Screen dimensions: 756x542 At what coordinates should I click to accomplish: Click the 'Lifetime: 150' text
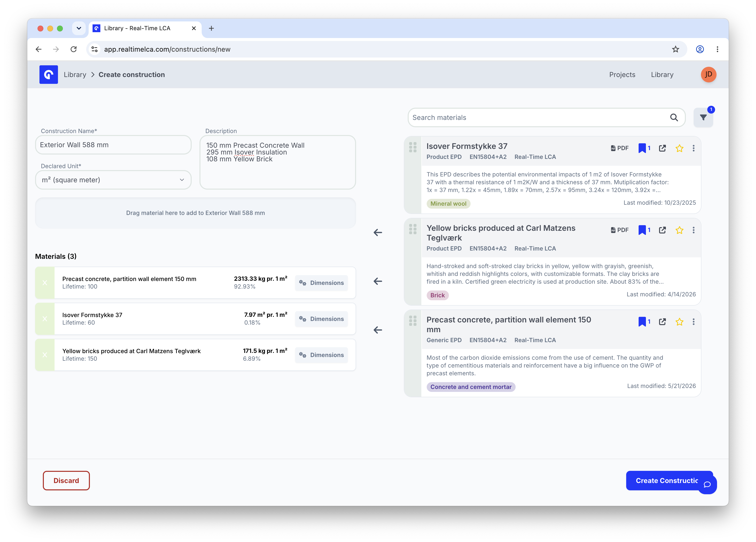click(80, 358)
